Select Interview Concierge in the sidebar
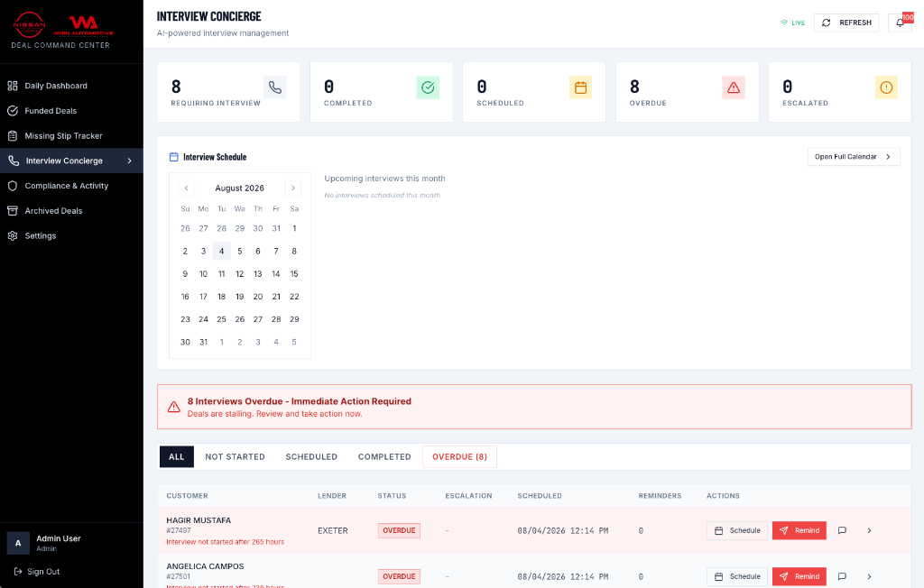 point(71,161)
